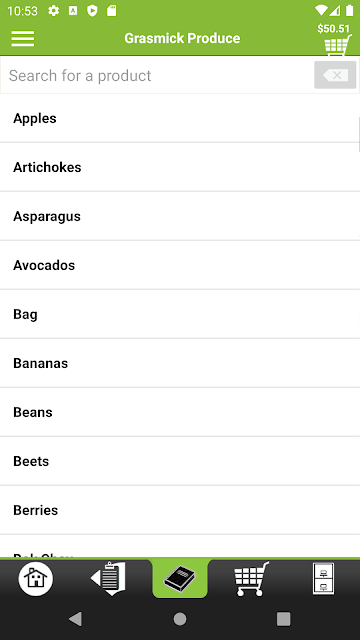Select Bananas in the list
The height and width of the screenshot is (640, 360).
pyautogui.click(x=180, y=363)
